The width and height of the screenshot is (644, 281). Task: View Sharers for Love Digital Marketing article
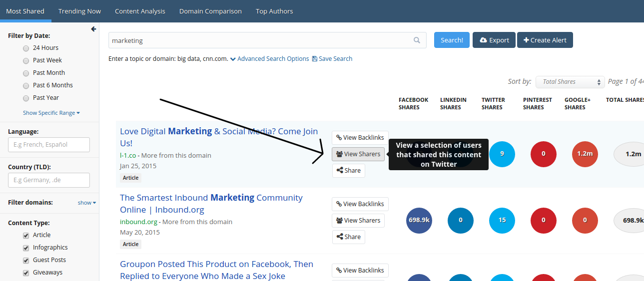pyautogui.click(x=358, y=154)
